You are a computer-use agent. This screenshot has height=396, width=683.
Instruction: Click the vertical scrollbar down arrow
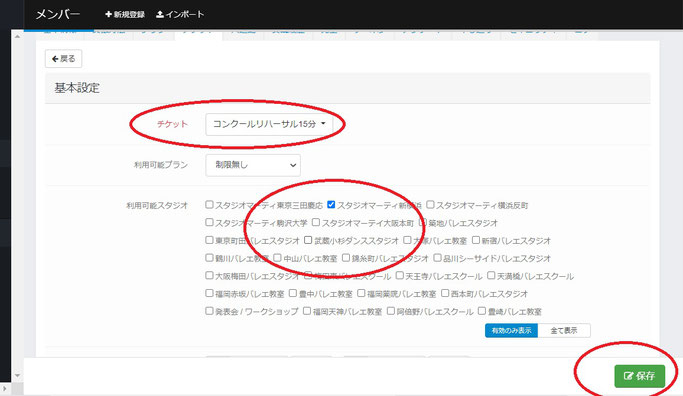(x=17, y=375)
